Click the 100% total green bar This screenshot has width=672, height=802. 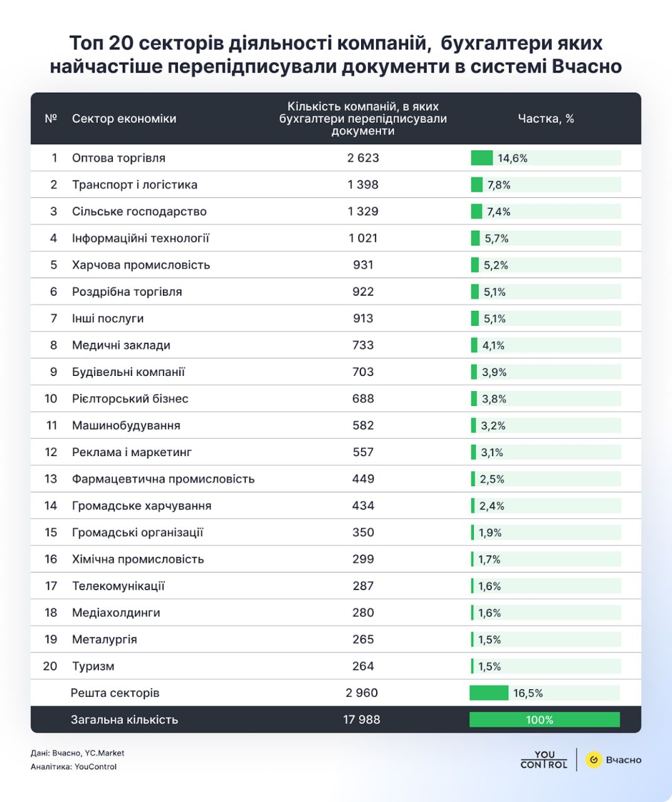click(x=544, y=719)
